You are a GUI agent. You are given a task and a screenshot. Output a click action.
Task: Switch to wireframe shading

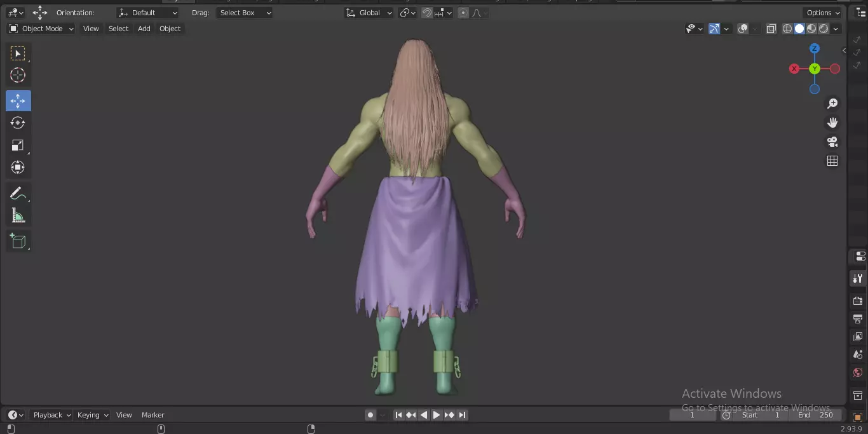[x=787, y=29]
